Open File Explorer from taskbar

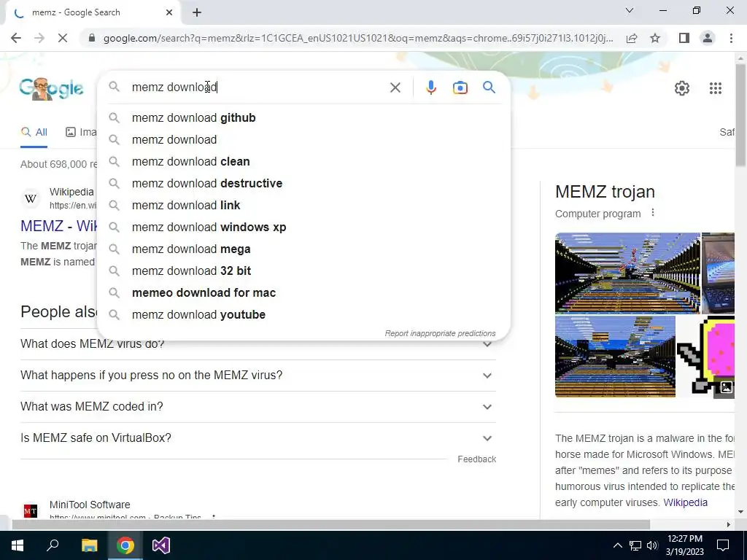[x=89, y=545]
